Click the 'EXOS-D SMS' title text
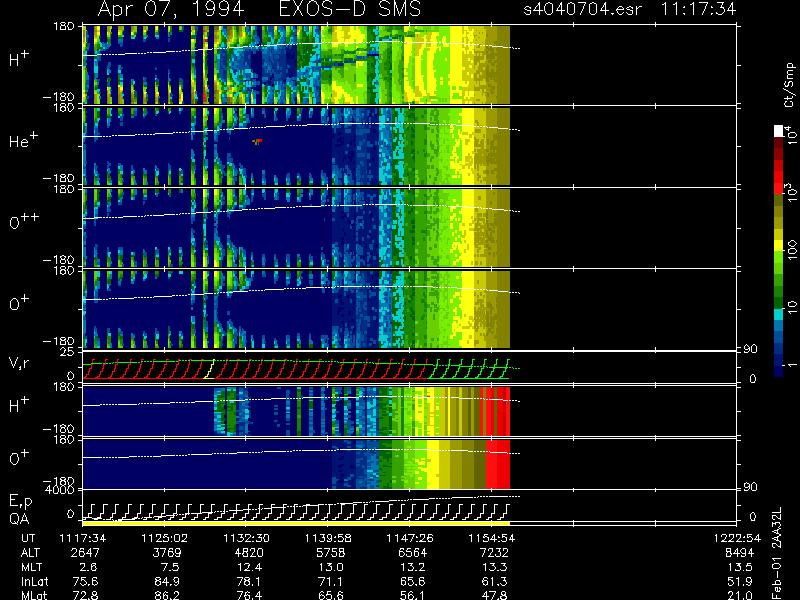Screen dimensions: 800x600 point(350,9)
